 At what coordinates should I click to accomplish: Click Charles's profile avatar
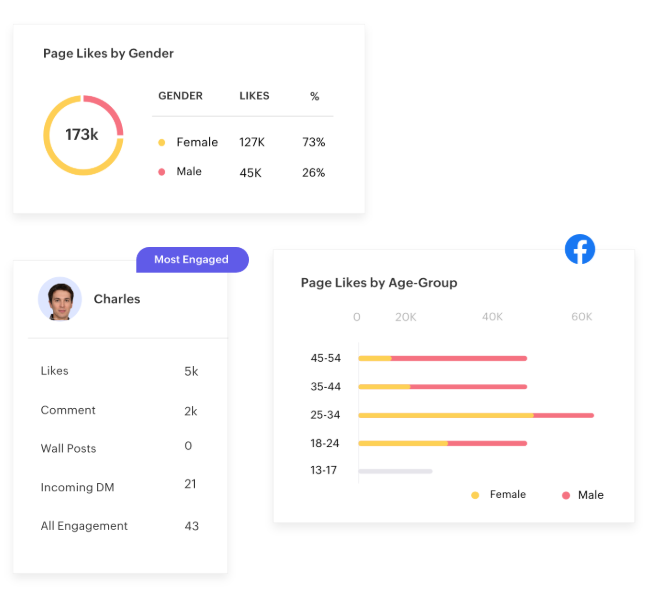point(60,299)
